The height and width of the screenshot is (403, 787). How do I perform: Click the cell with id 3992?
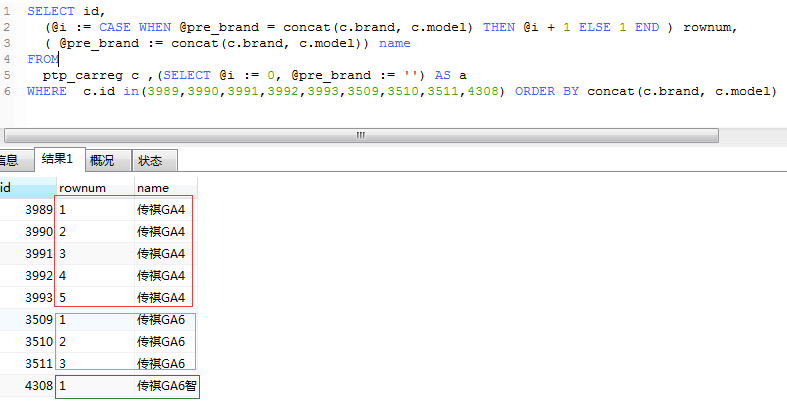click(28, 276)
